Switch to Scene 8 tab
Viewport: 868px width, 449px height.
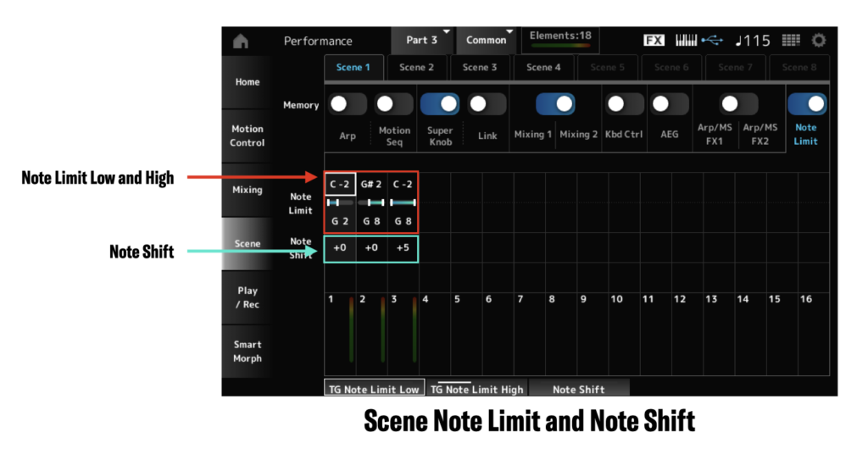[799, 68]
